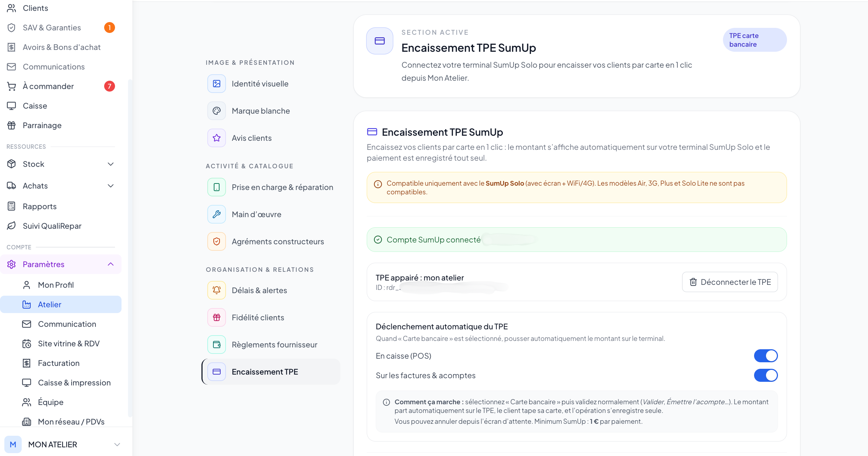Click the SAV & Garanties notification badge 1

tap(110, 28)
